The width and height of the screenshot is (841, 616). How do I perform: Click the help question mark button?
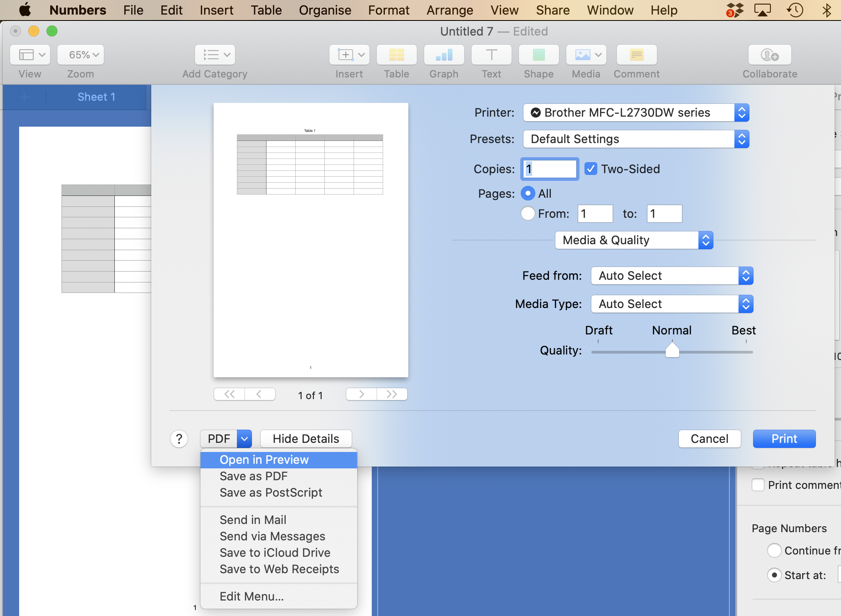[179, 439]
